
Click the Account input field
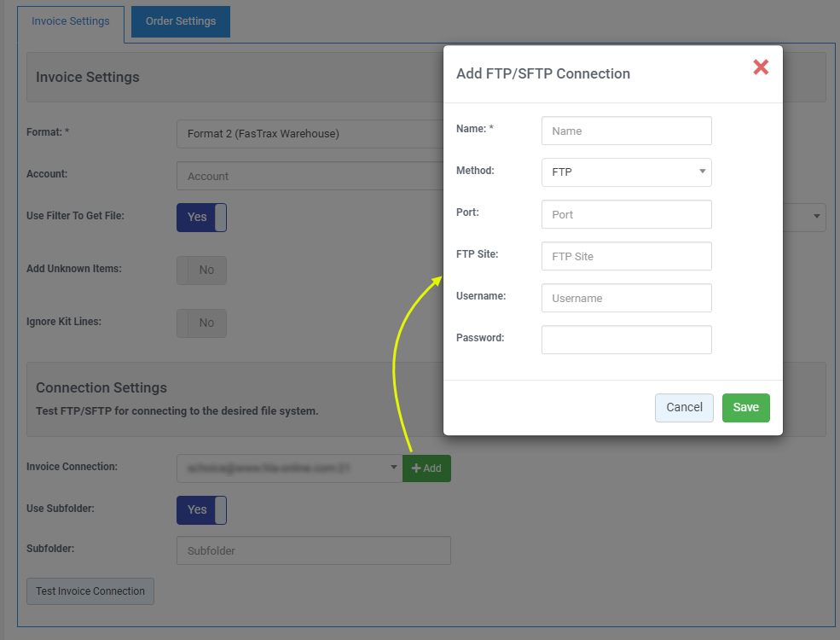click(310, 176)
